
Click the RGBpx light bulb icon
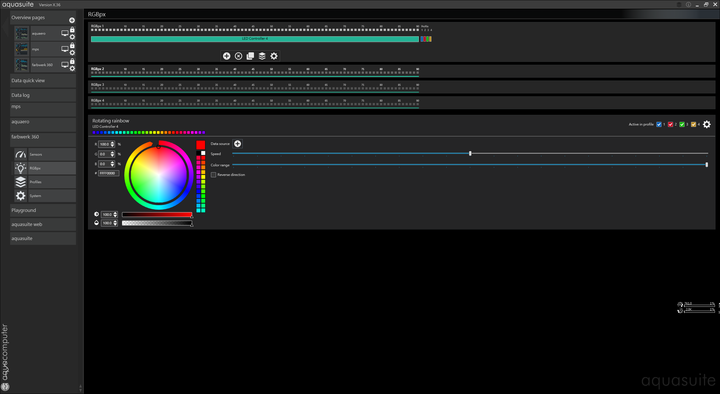pos(20,168)
